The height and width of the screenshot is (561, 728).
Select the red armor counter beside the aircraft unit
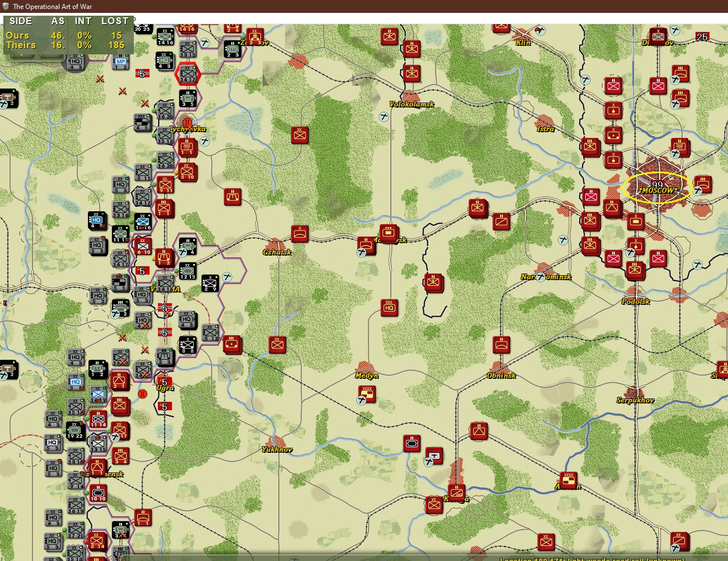click(x=412, y=443)
